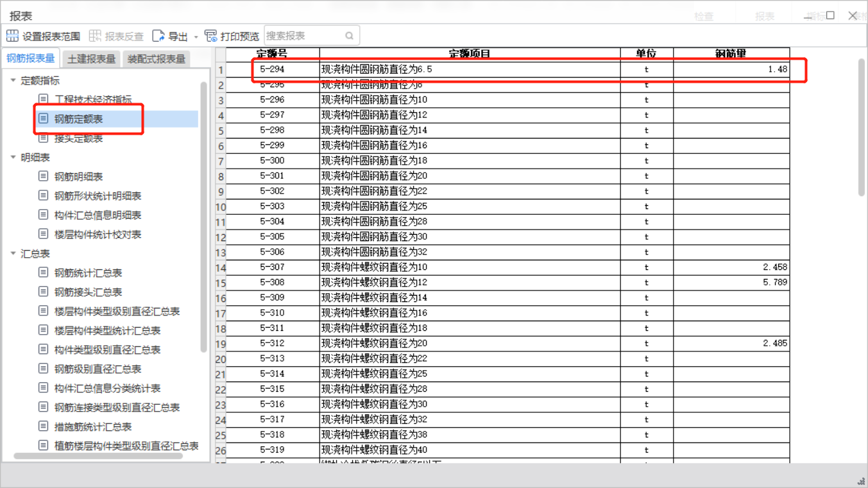Click the 设置报表范围 grid icon

(x=12, y=36)
